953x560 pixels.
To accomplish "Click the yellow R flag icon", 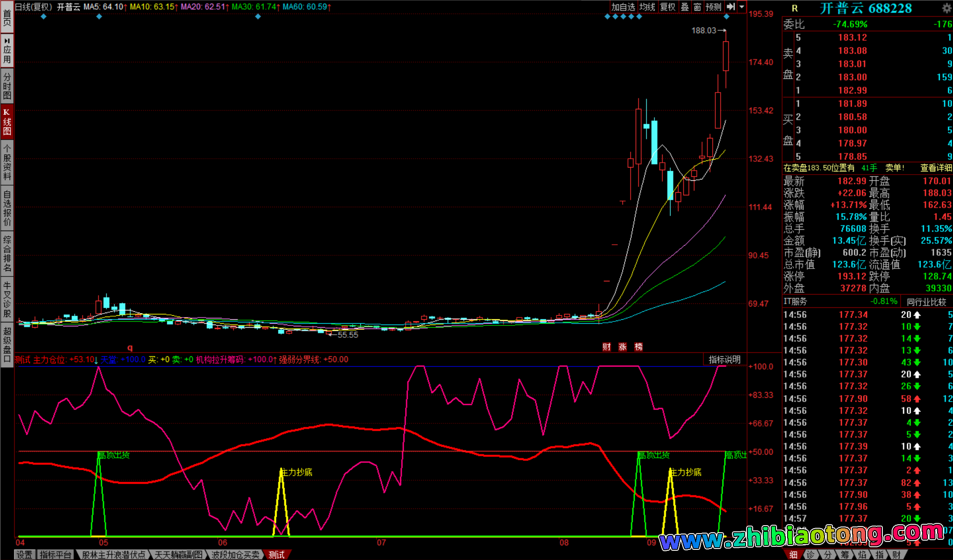I will click(795, 8).
